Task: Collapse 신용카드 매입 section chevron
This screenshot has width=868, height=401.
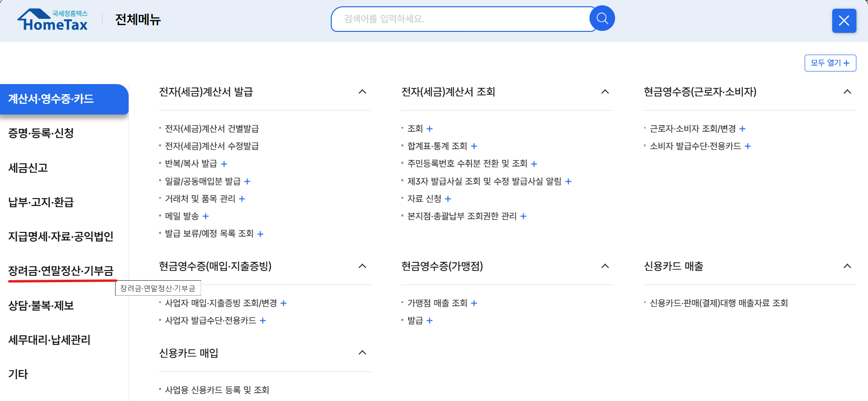Action: 362,353
